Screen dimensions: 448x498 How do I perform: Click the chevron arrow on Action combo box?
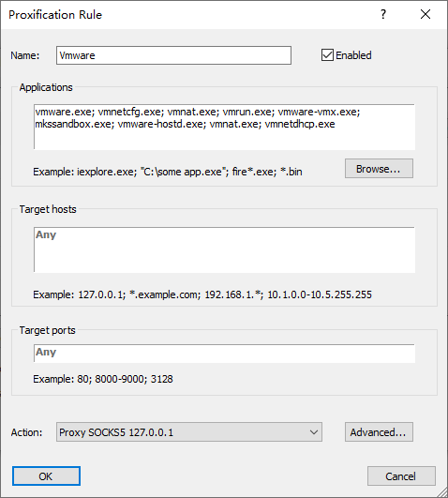click(314, 432)
